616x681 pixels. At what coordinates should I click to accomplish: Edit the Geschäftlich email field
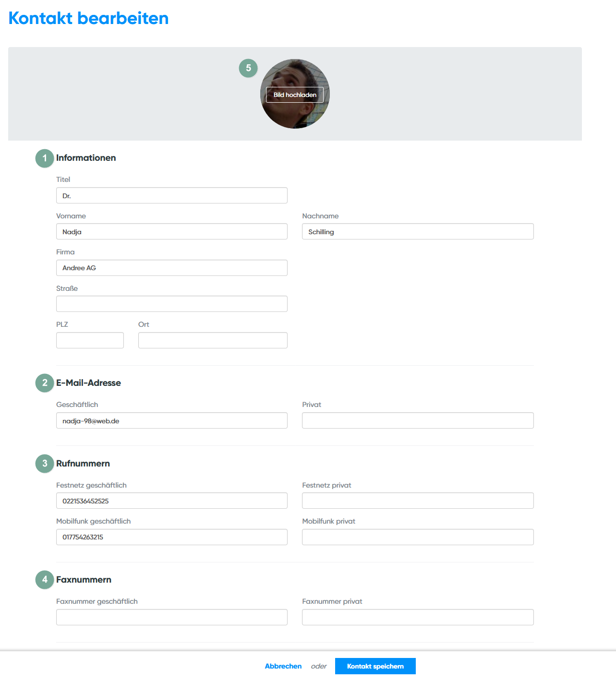[x=171, y=421]
